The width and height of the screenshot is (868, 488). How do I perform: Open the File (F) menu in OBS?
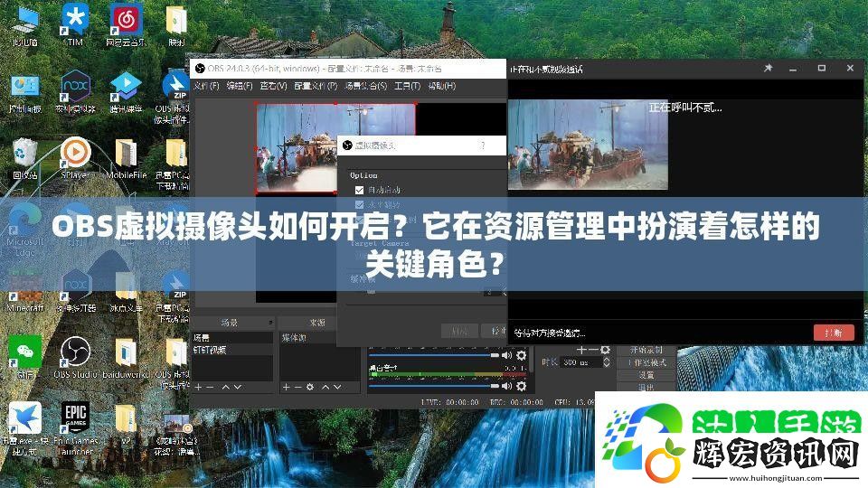(206, 87)
